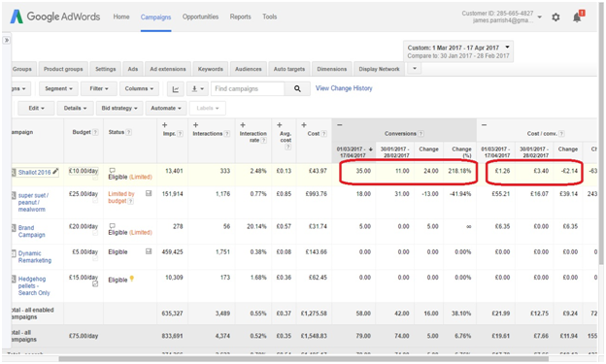Expand the Impr. column plus sign
The image size is (606, 364).
(165, 125)
